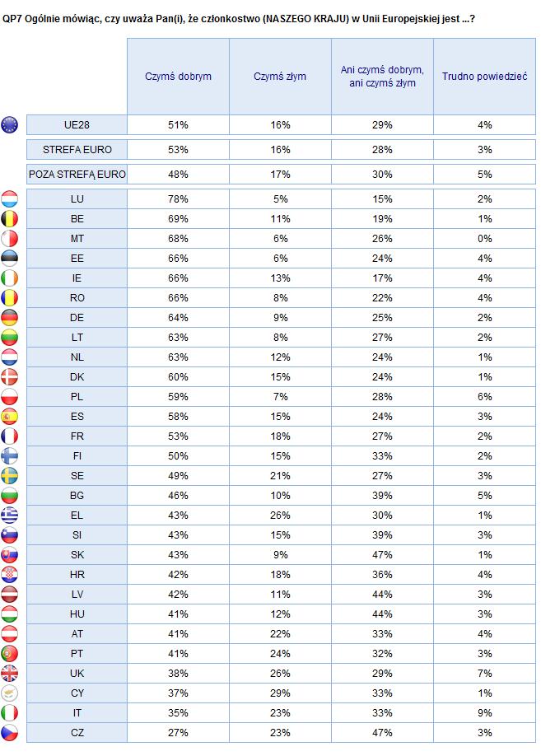Select the 'Ani czymś dobrym, ani czymś złym' header
Screen dimensions: 541x756
click(x=382, y=77)
